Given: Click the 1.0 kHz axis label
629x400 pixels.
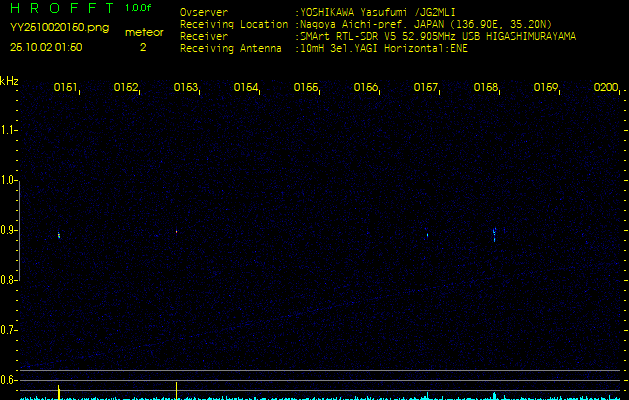Looking at the screenshot, I should click(x=8, y=180).
